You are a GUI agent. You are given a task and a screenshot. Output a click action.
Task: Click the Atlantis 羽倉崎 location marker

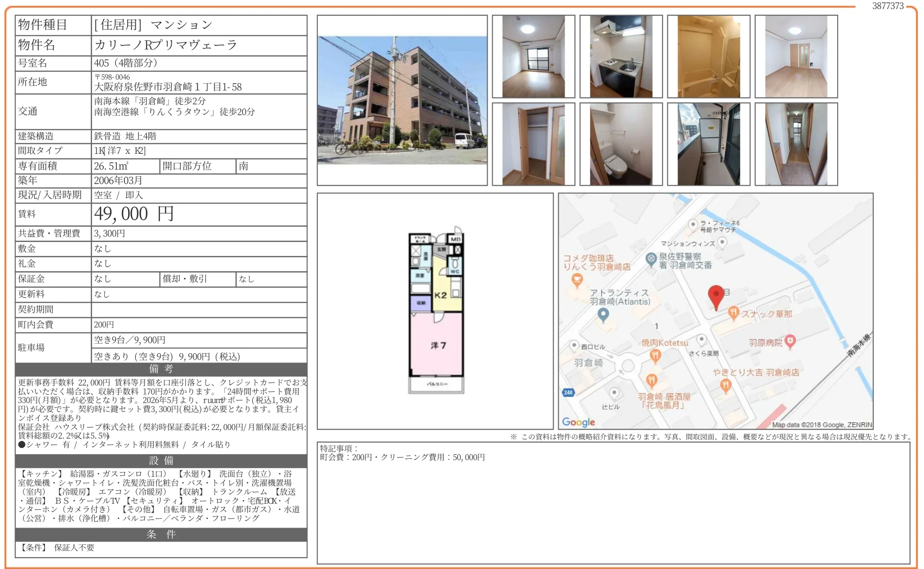(603, 314)
